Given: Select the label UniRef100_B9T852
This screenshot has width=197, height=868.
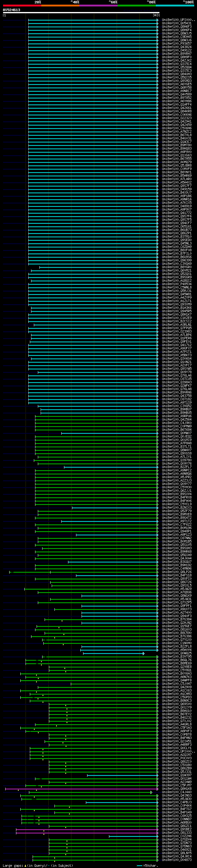Looking at the screenshot, I should pos(176,98).
